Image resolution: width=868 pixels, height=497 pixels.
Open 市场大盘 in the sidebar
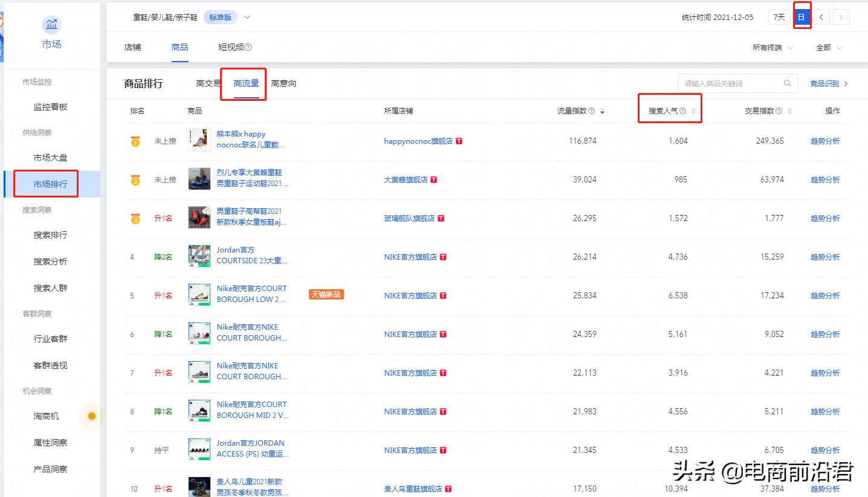pyautogui.click(x=51, y=158)
